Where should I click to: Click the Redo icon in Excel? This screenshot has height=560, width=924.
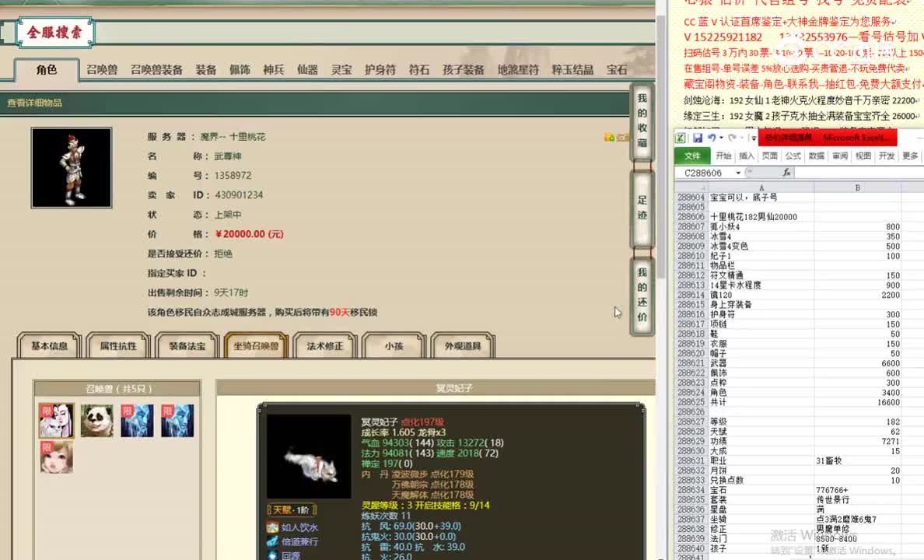[x=732, y=138]
